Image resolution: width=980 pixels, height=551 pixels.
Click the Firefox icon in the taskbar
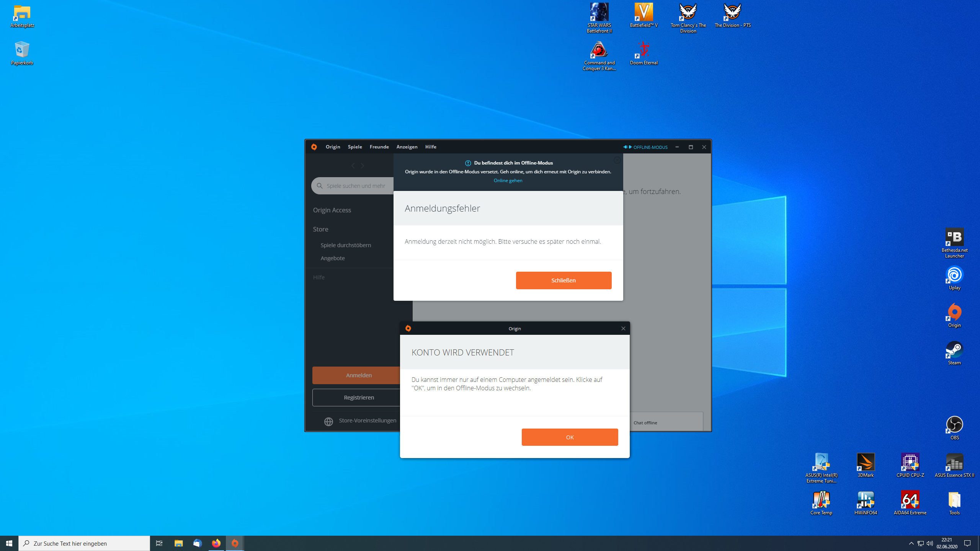216,543
